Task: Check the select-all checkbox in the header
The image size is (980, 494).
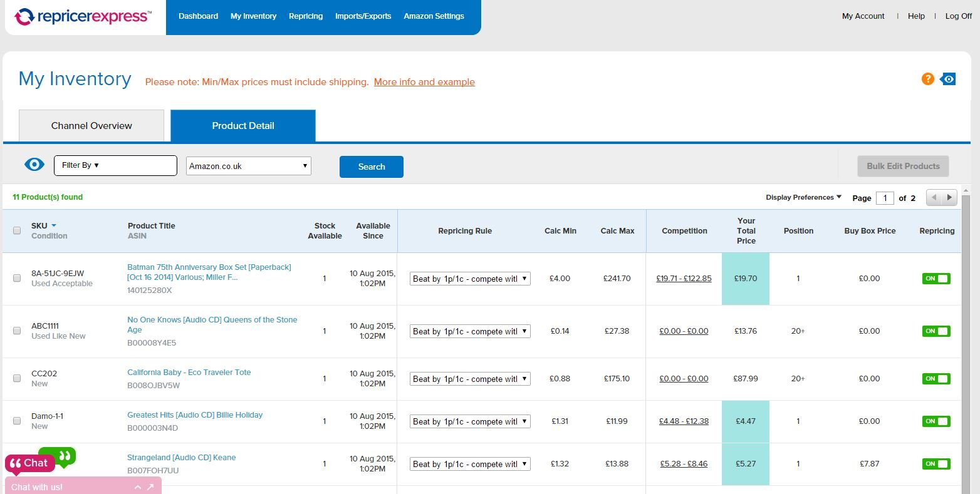Action: pos(17,230)
